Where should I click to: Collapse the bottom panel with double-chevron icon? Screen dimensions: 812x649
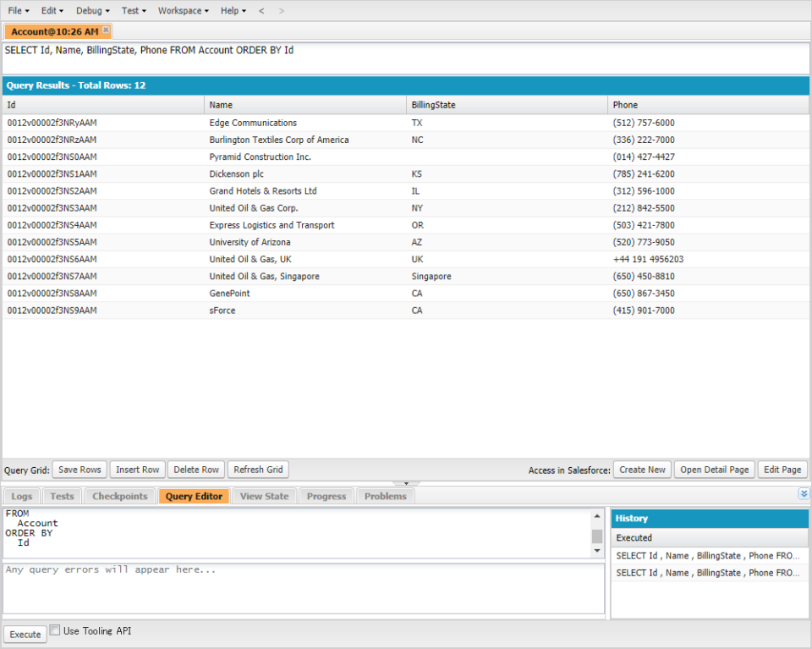(804, 493)
